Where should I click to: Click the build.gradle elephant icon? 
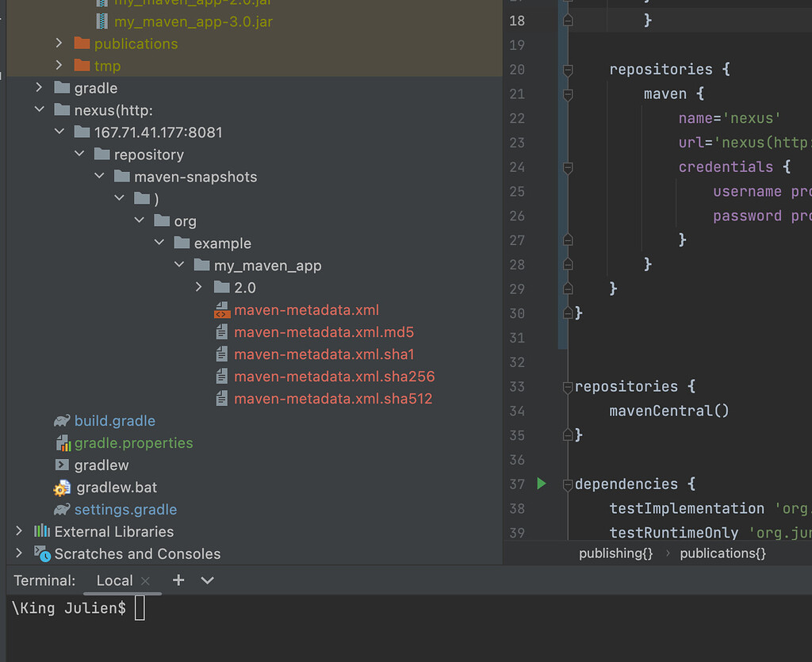62,421
